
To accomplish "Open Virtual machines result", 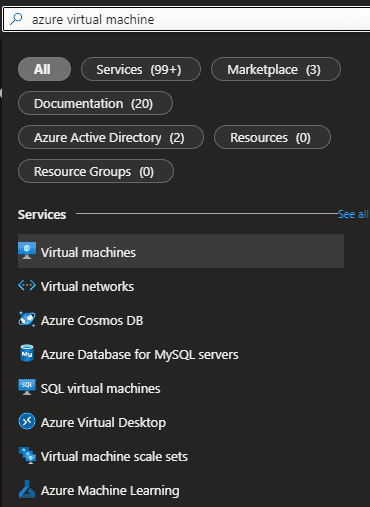I will tap(181, 251).
